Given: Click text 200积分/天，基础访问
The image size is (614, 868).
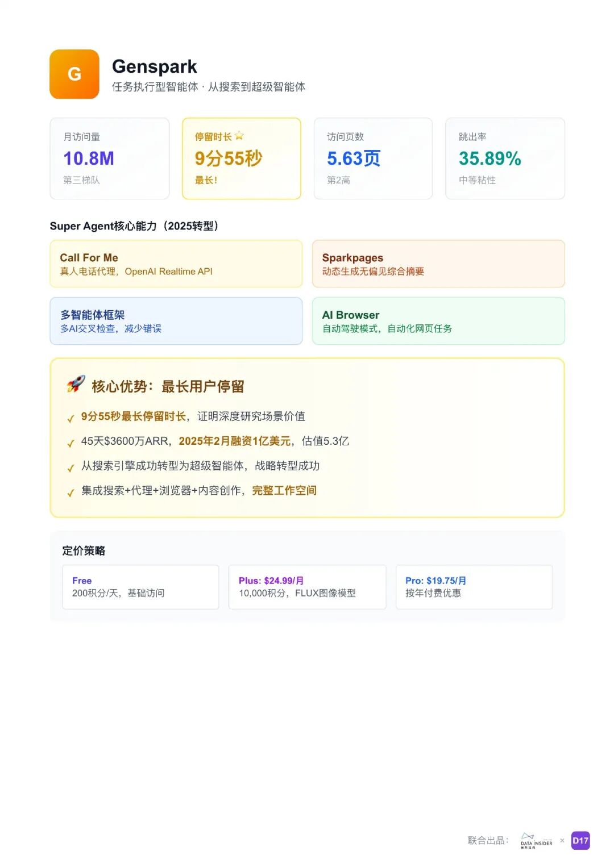Looking at the screenshot, I should pyautogui.click(x=118, y=593).
